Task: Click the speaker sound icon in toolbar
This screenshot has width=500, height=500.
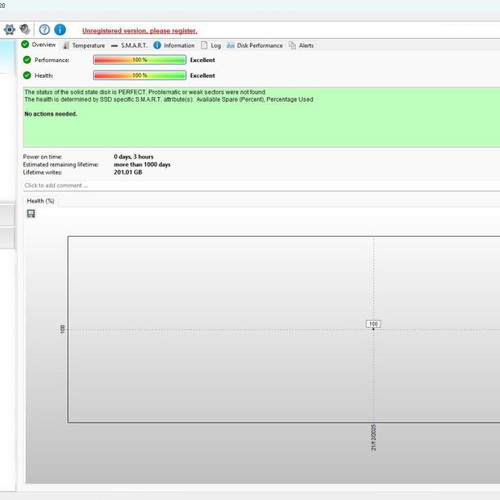Action: (x=25, y=29)
